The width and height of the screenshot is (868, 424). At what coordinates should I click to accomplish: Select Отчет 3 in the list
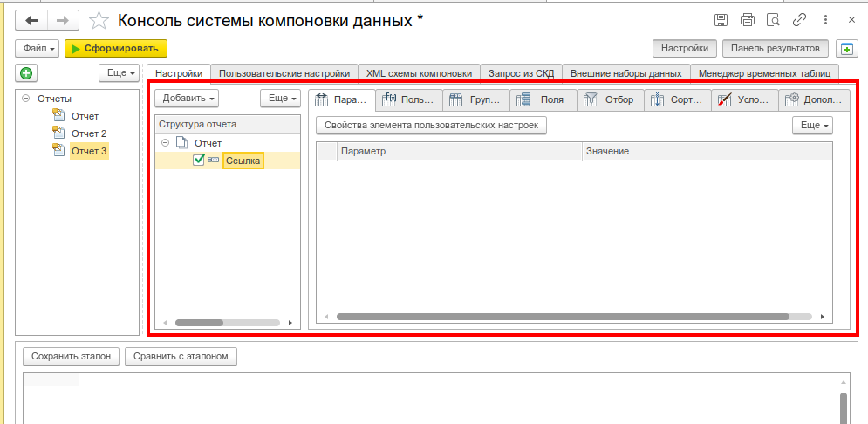coord(89,151)
